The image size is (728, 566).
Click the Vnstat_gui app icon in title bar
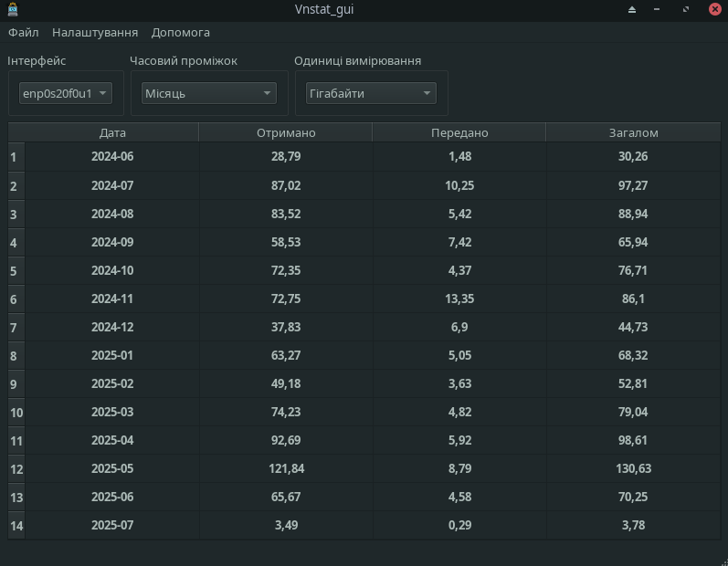click(13, 9)
